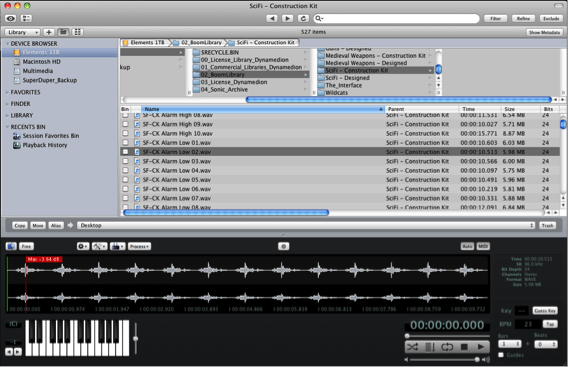Toggle shuffle playback

(412, 347)
